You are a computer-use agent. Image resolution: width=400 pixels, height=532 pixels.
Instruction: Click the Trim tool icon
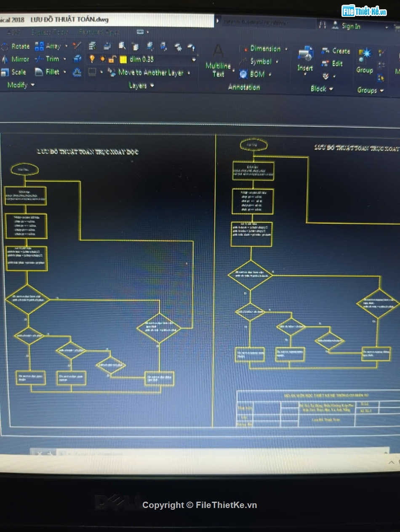click(x=39, y=59)
